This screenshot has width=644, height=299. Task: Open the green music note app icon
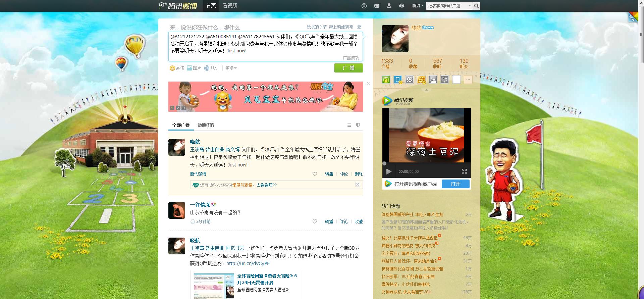click(x=386, y=80)
